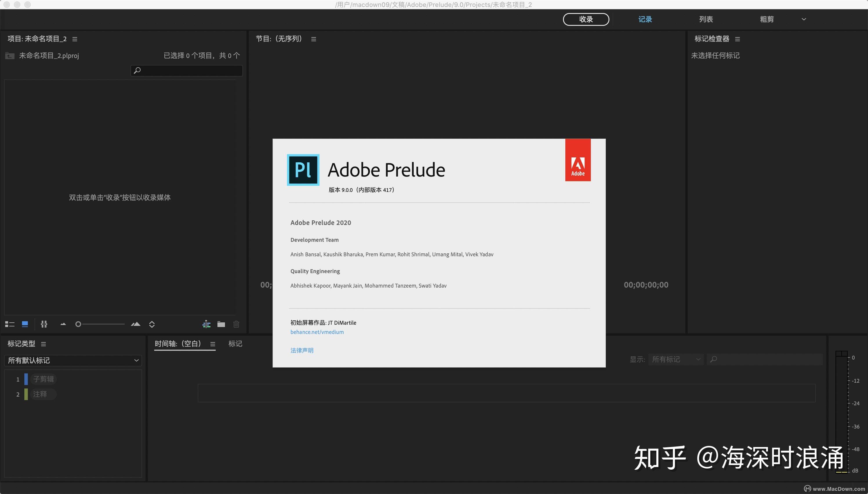Screen dimensions: 868x494
Task: Click the metadata/clip settings icon near the folder icon
Action: coord(206,324)
